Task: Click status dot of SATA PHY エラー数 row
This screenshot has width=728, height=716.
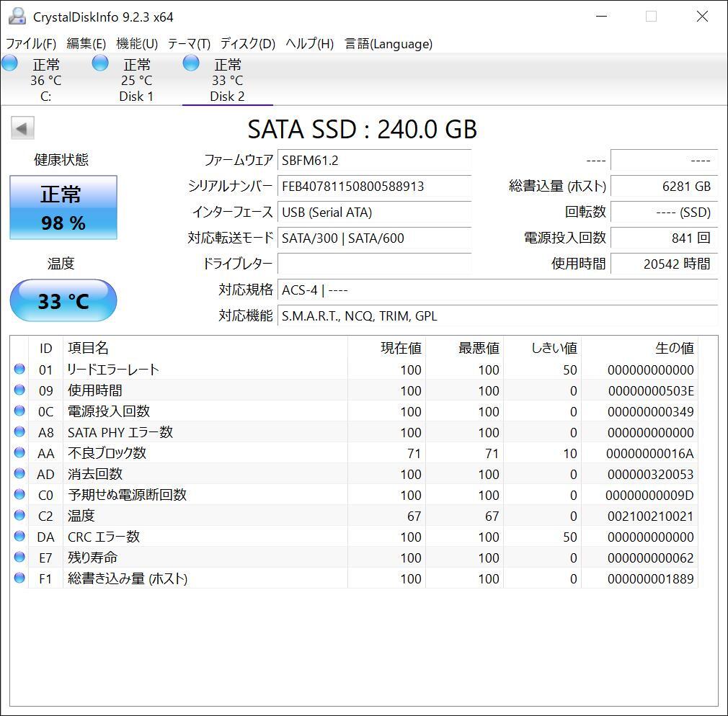Action: coord(19,431)
